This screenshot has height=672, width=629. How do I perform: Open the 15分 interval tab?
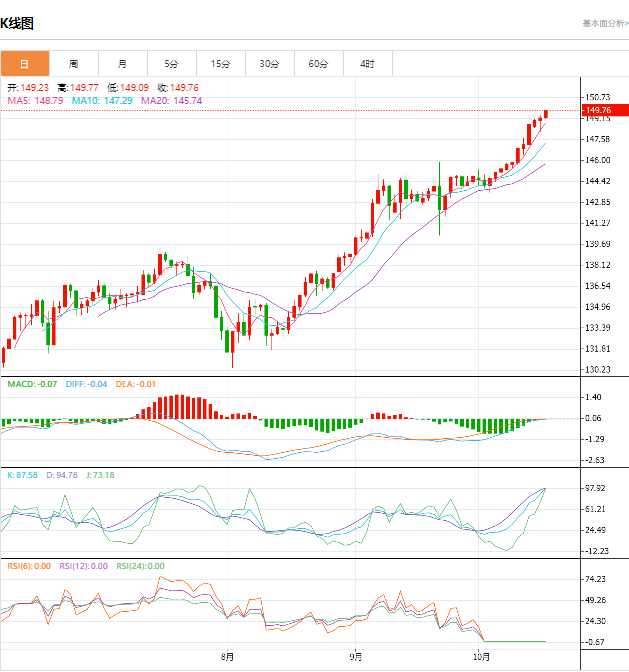coord(220,64)
